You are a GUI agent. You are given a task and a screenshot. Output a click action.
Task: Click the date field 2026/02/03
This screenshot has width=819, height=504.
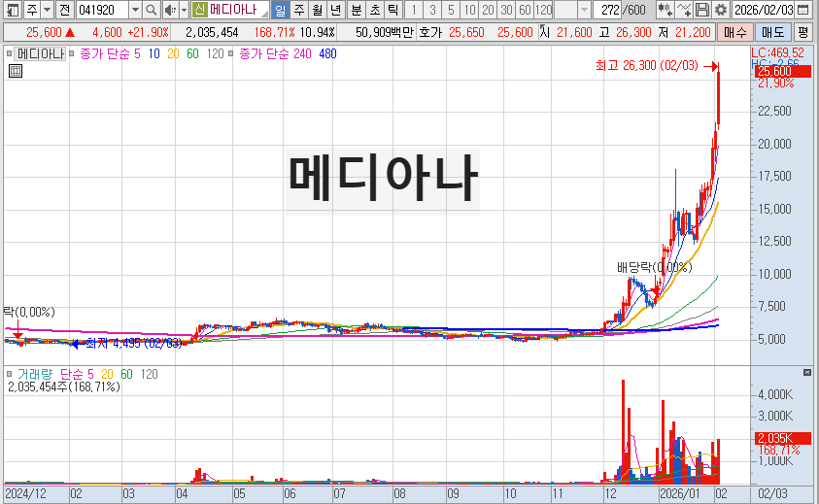pyautogui.click(x=764, y=10)
